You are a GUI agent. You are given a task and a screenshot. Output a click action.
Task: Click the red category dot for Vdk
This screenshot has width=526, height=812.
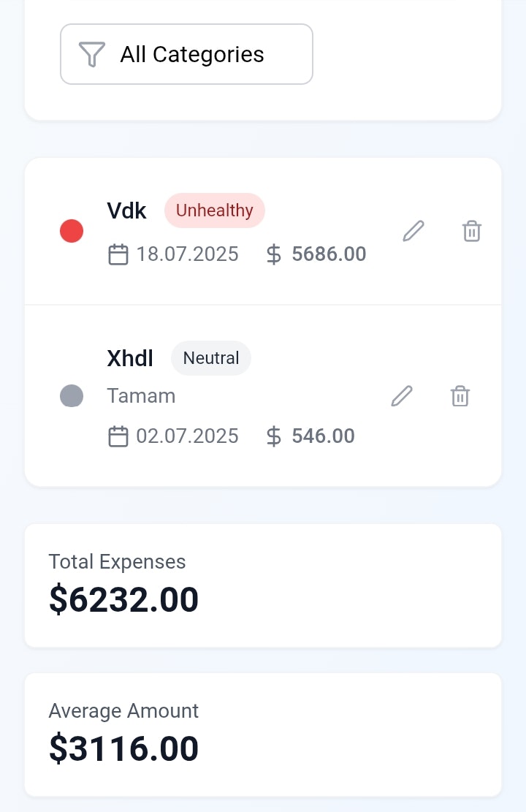point(72,232)
